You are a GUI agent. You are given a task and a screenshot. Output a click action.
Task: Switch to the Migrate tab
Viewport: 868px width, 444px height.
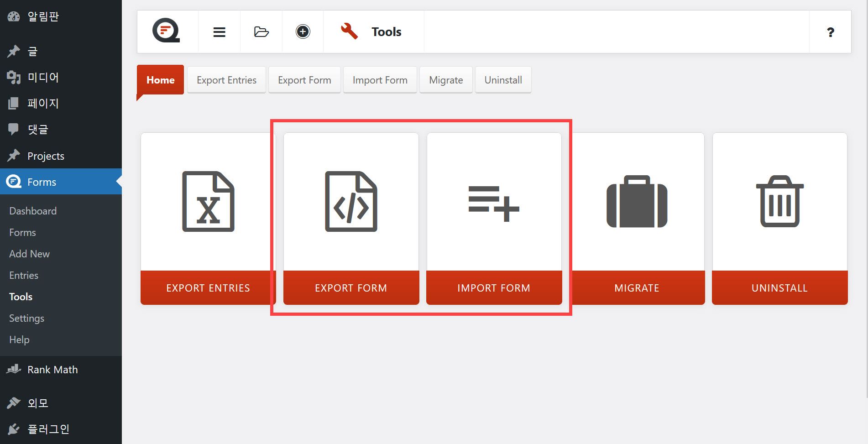tap(446, 80)
